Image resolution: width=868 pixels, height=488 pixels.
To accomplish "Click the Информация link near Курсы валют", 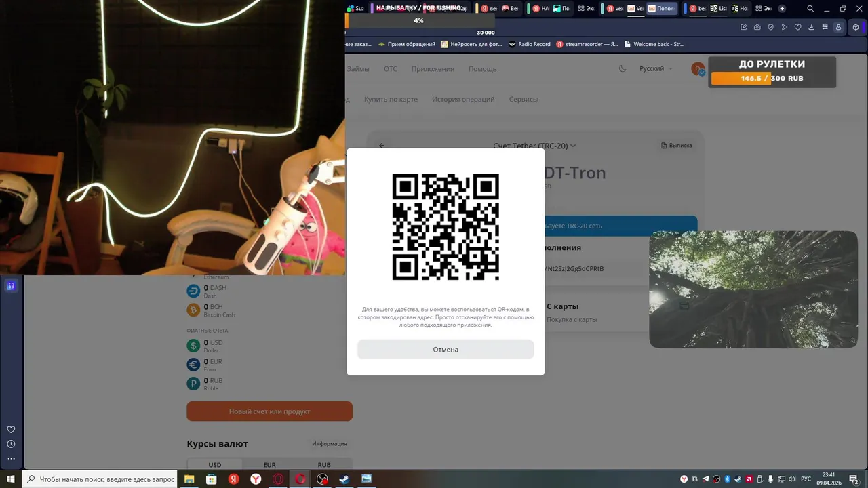I will [x=330, y=444].
